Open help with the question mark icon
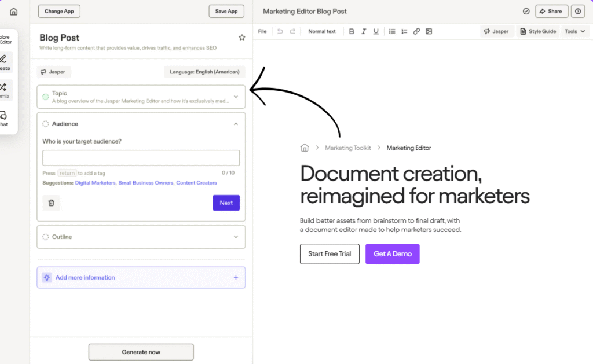593x364 pixels. 578,12
